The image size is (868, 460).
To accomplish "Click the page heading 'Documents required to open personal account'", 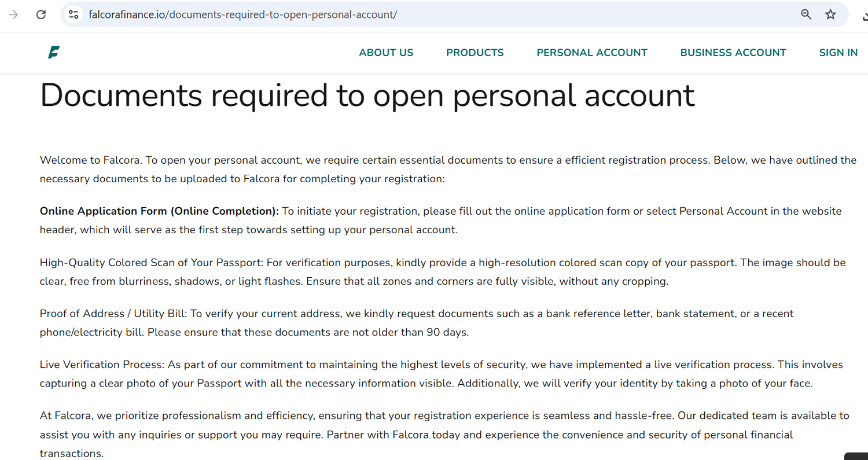I will point(367,95).
